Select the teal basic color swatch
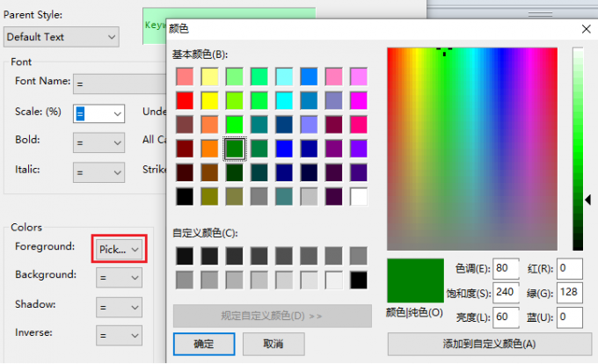The image size is (598, 364). pyautogui.click(x=259, y=125)
